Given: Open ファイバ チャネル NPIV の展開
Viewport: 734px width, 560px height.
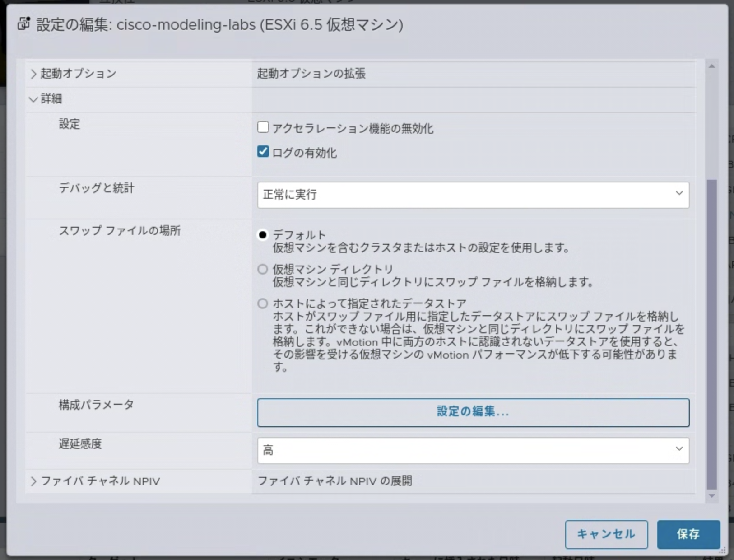Looking at the screenshot, I should click(x=336, y=481).
